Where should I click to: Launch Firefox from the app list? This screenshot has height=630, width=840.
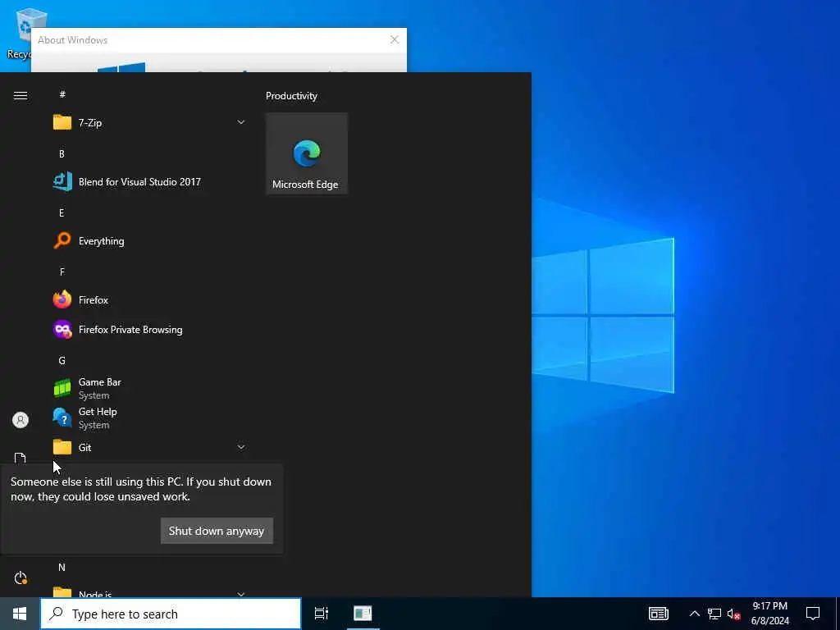[x=150, y=300]
